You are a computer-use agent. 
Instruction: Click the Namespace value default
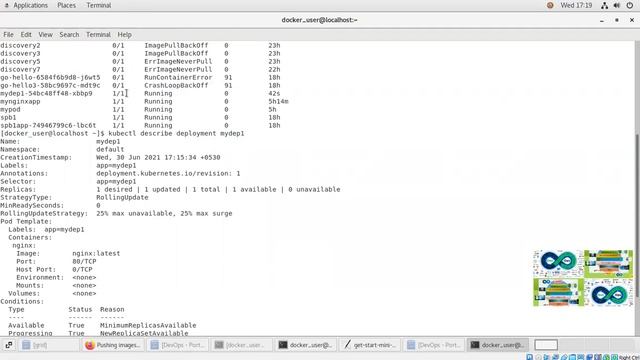pos(110,149)
